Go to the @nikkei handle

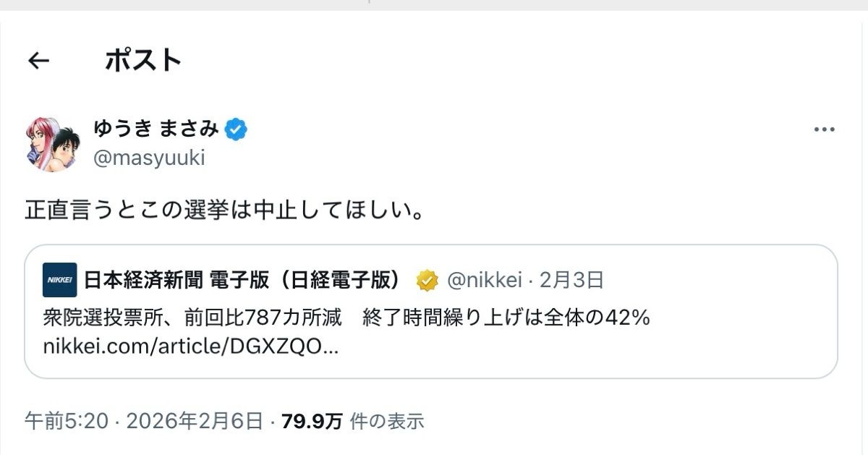tap(484, 280)
